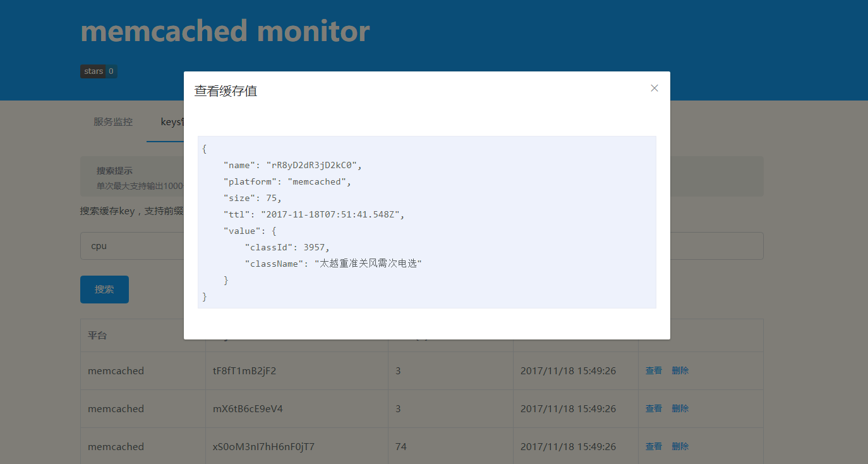Close the 查看缓存值 dialog with X

[654, 88]
